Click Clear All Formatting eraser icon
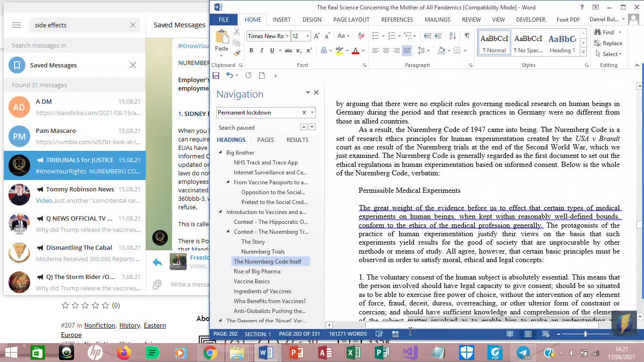 click(x=361, y=36)
